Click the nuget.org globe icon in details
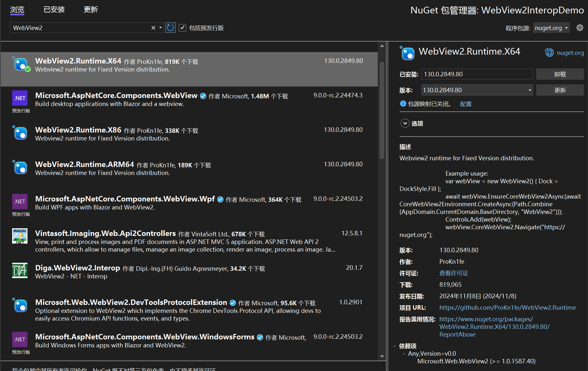 click(549, 53)
